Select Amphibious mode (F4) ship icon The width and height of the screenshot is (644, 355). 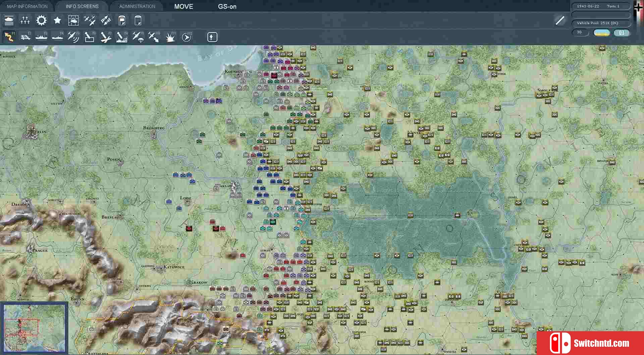tap(57, 37)
